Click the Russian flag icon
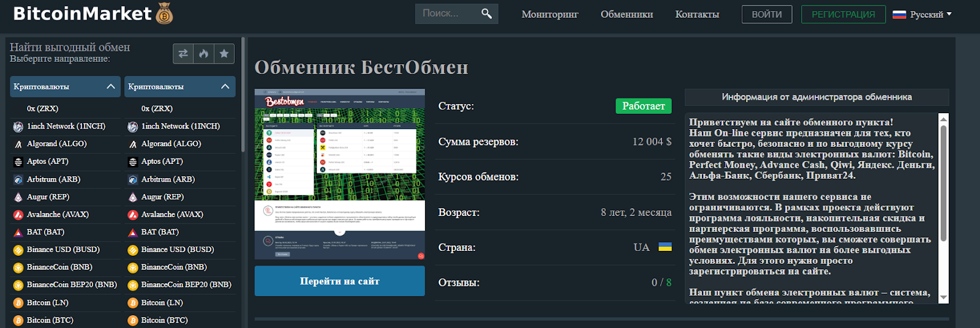 [899, 14]
